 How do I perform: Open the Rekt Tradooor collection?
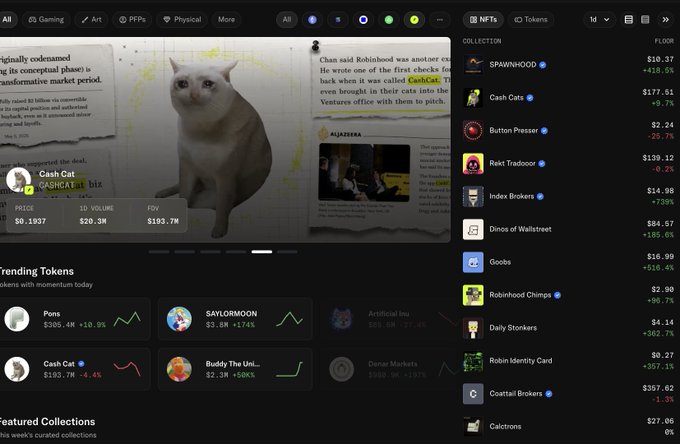(568, 163)
